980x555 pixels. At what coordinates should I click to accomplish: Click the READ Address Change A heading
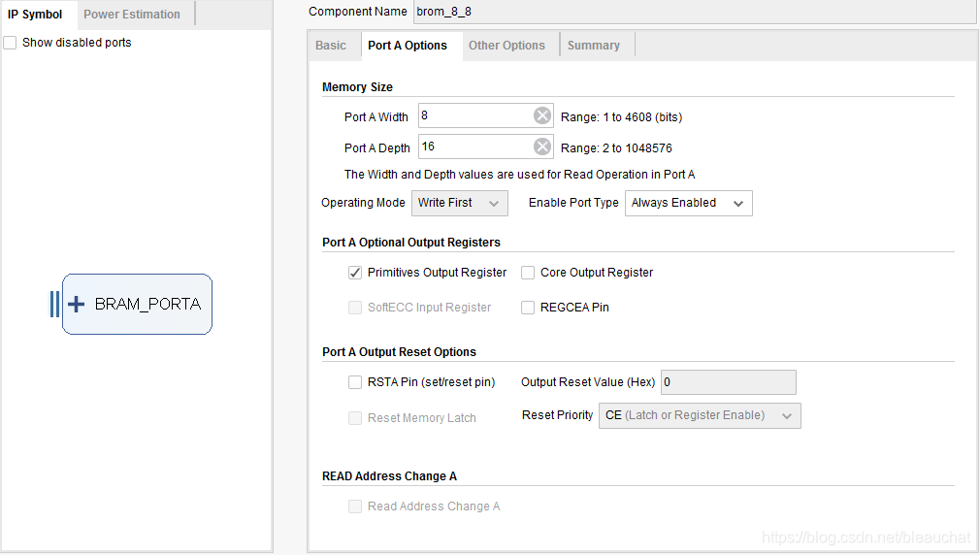(389, 476)
